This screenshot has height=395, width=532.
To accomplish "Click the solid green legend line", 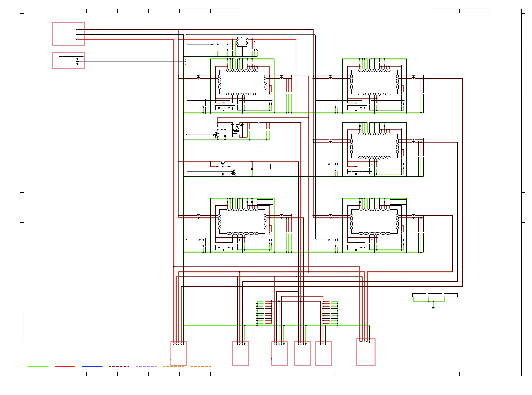I will [x=38, y=366].
